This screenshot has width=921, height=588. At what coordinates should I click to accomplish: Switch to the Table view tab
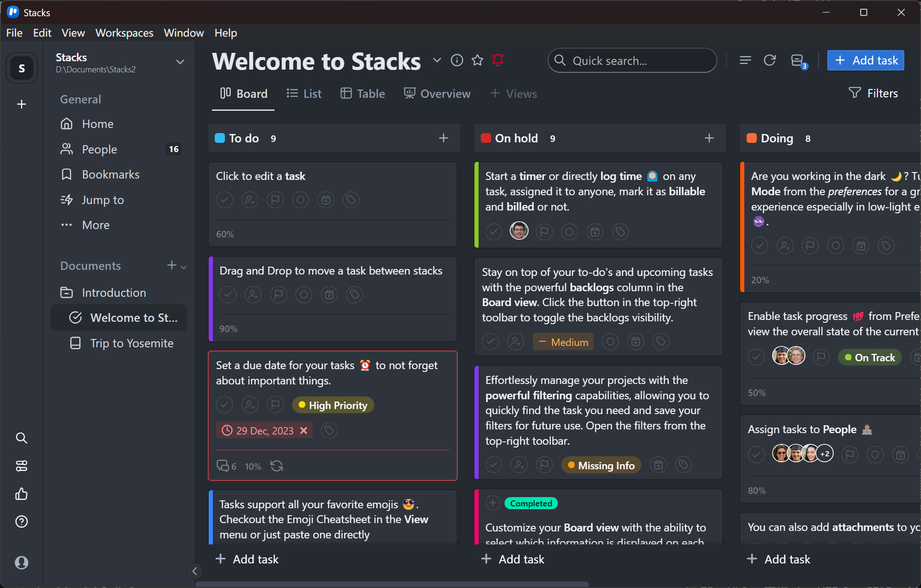pos(363,94)
